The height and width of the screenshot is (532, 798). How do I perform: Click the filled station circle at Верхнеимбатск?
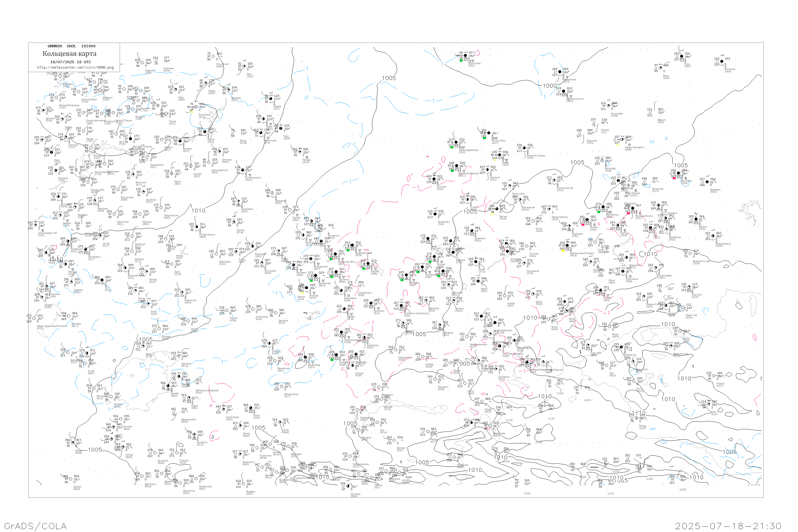564,91
